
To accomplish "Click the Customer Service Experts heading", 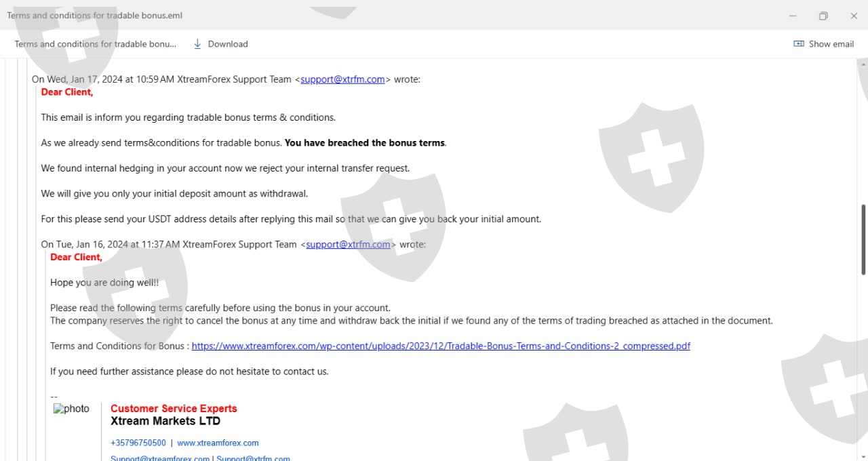I will 174,409.
